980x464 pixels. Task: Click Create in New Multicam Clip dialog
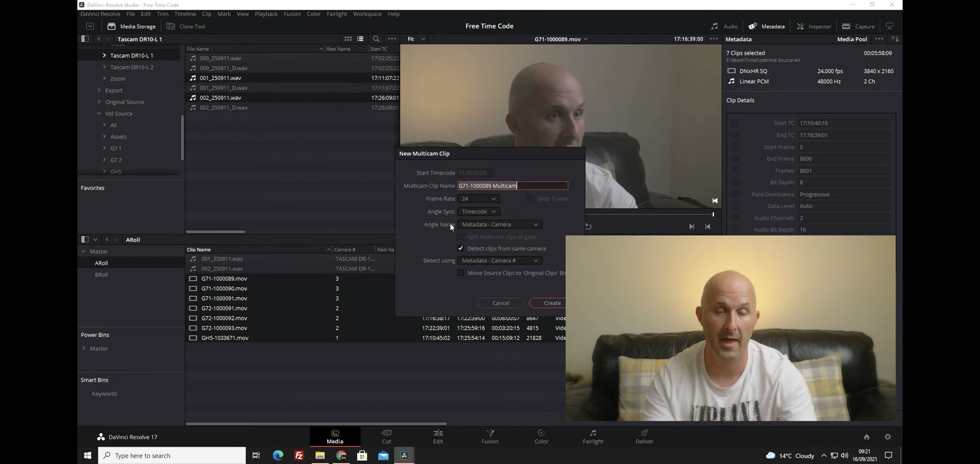[548, 303]
